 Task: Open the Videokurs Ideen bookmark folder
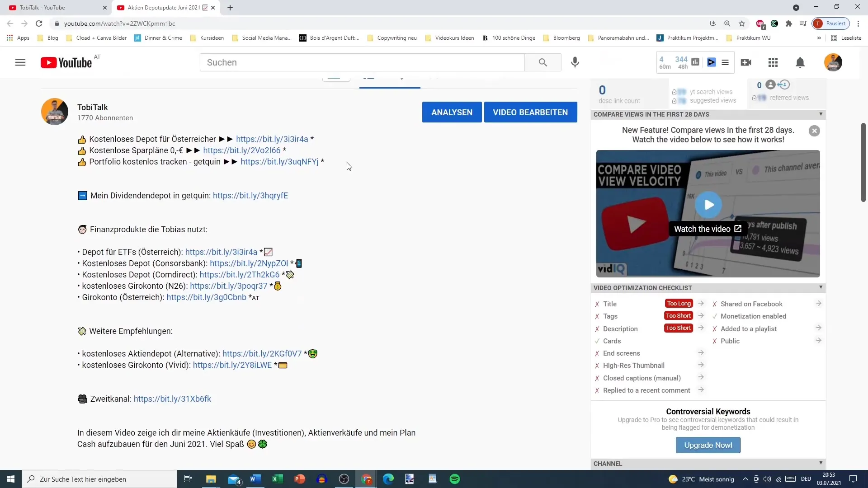[x=449, y=38]
